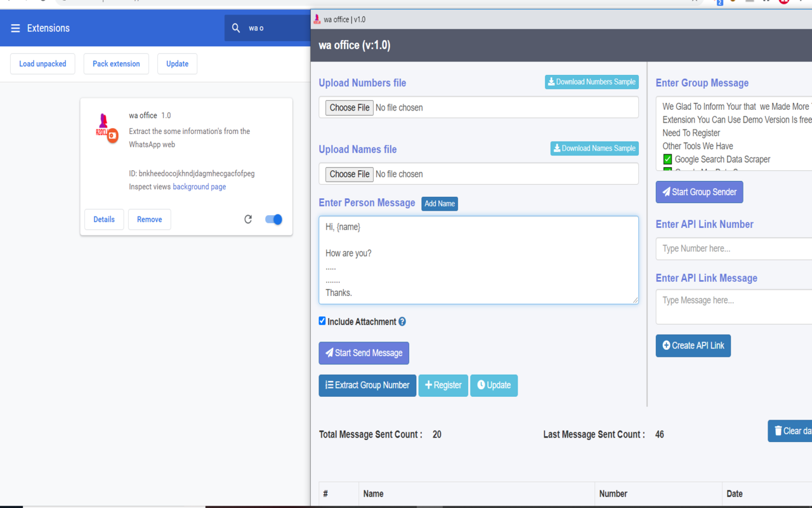Focus the API Link Message field
The image size is (812, 508).
[733, 307]
